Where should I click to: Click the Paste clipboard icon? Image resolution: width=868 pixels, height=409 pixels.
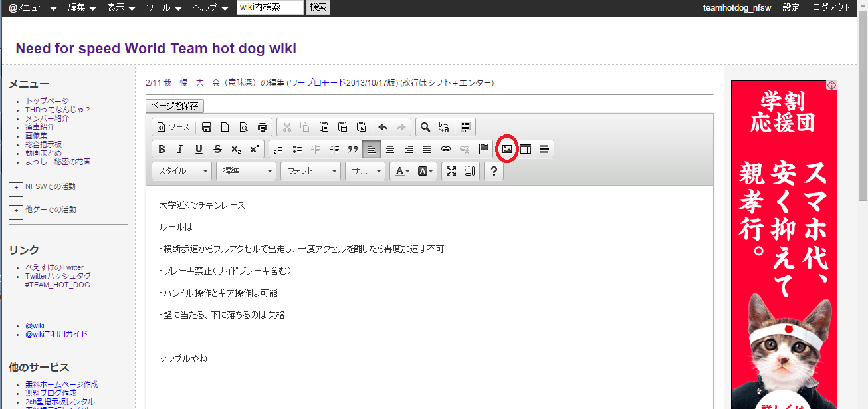[324, 127]
